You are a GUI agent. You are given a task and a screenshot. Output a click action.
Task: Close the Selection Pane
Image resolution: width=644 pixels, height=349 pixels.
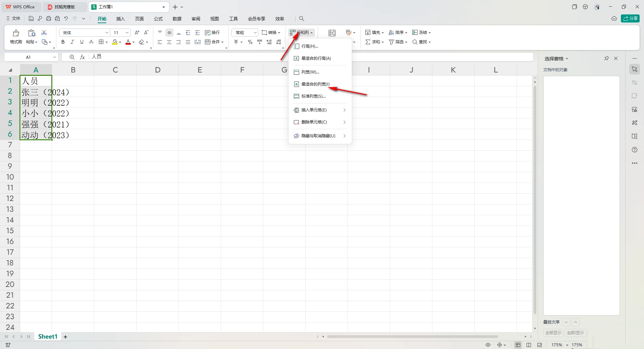pos(616,58)
